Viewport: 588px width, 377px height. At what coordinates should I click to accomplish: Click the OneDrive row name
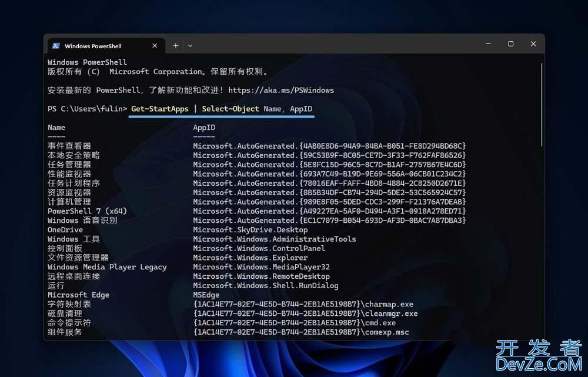pos(65,230)
